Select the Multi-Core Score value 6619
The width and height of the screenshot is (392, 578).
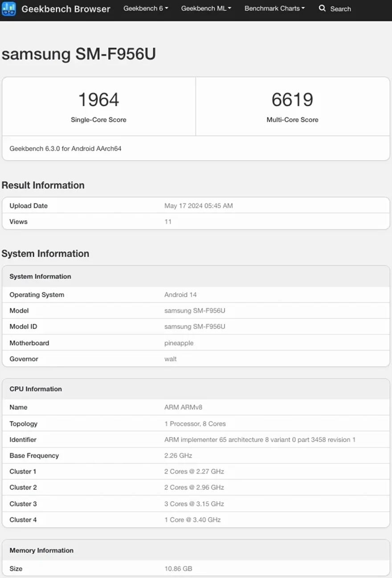(292, 100)
